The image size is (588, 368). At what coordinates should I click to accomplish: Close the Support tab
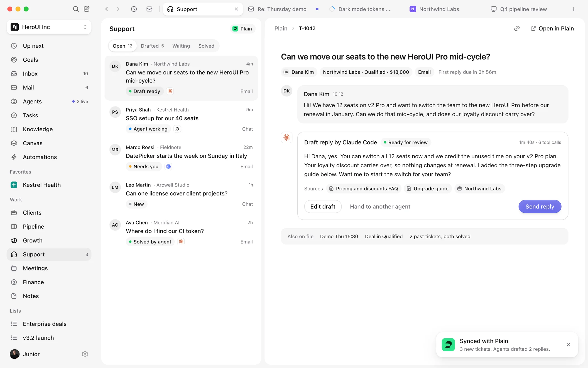(x=236, y=9)
